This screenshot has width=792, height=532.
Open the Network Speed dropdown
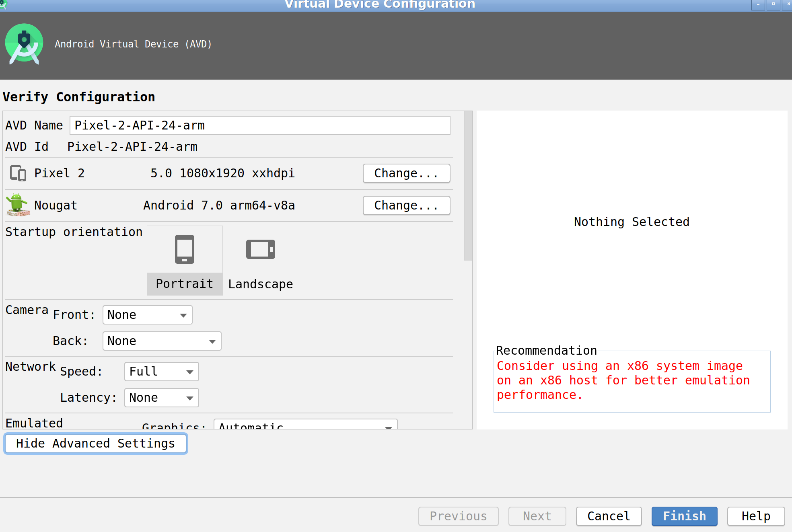click(162, 372)
